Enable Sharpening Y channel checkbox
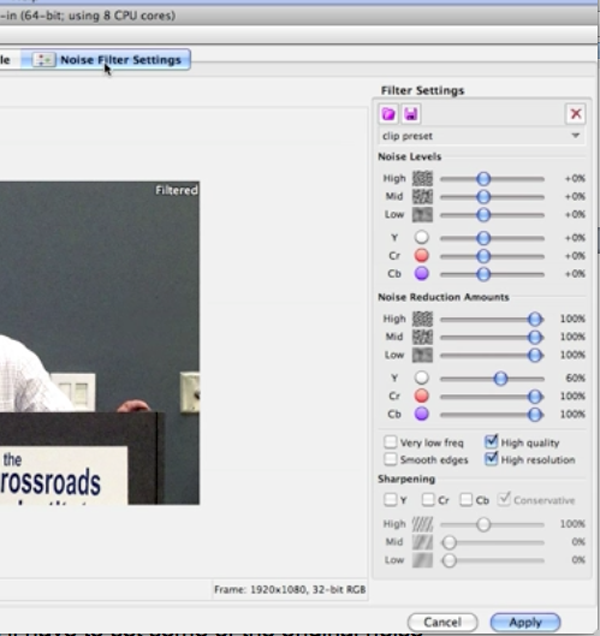This screenshot has height=636, width=600. 390,500
